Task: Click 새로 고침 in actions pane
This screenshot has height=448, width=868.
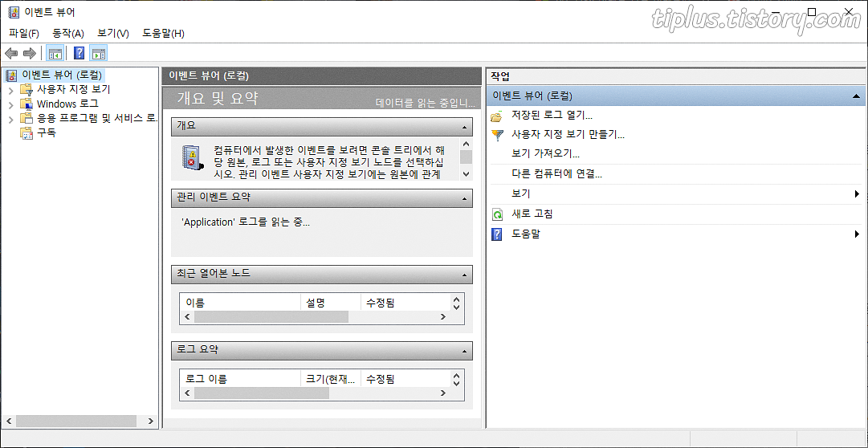Action: (532, 214)
